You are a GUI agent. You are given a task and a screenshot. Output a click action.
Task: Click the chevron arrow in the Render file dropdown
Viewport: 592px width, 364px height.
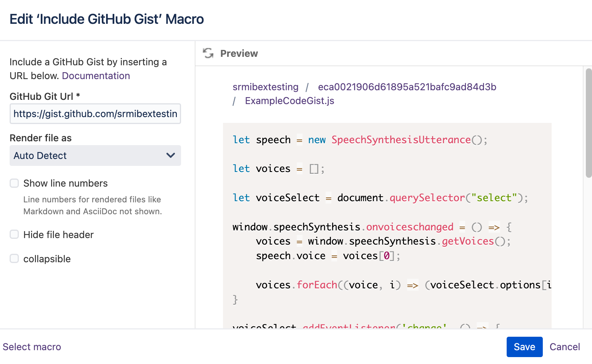170,156
